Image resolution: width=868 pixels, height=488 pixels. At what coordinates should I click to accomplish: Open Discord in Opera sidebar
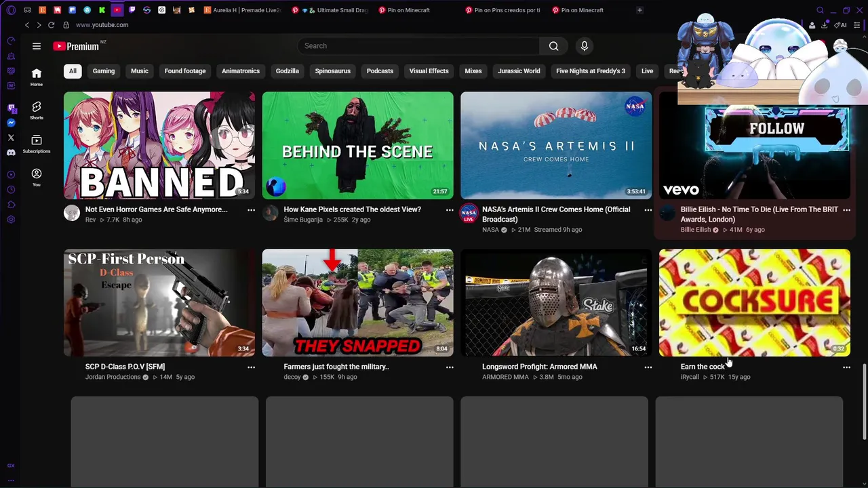pyautogui.click(x=11, y=152)
